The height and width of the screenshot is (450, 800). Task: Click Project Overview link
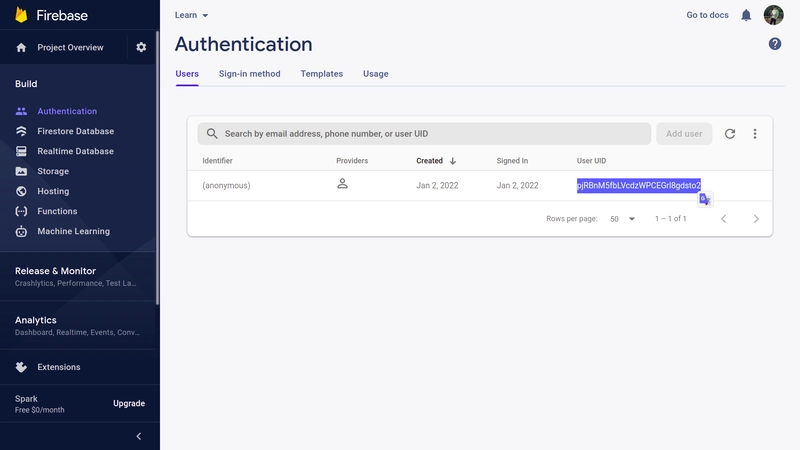[x=70, y=47]
